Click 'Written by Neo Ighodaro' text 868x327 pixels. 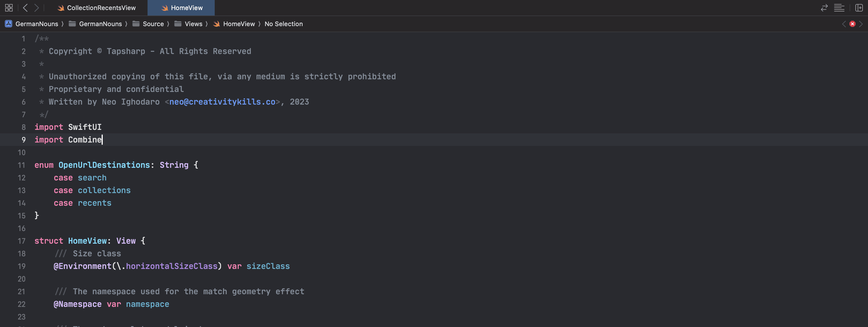tap(104, 102)
